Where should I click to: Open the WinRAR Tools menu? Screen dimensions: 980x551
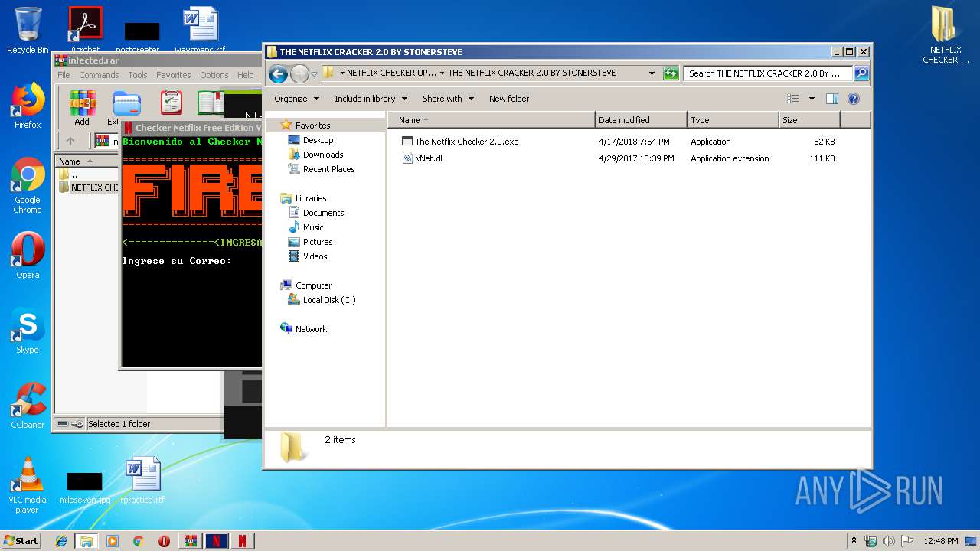(x=138, y=75)
